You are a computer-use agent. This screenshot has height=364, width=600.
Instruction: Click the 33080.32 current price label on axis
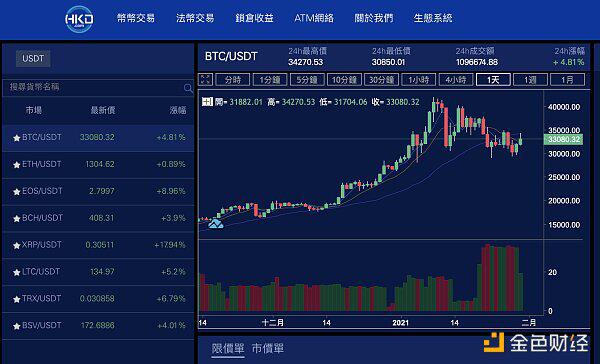(x=563, y=139)
